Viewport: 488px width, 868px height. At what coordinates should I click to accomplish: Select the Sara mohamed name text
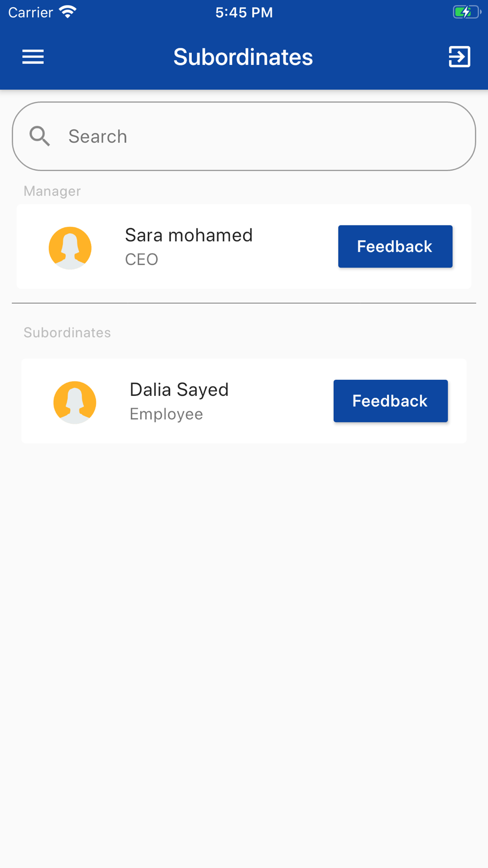(189, 235)
